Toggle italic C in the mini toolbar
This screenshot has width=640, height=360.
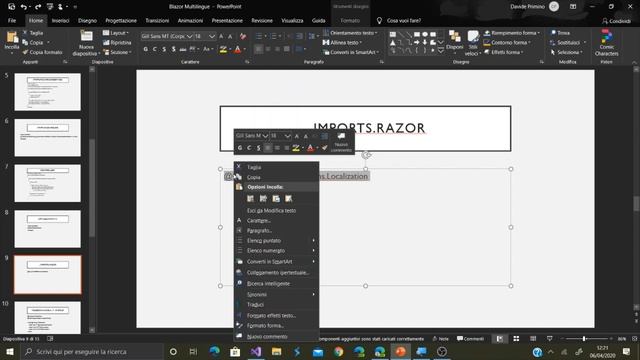(249, 148)
